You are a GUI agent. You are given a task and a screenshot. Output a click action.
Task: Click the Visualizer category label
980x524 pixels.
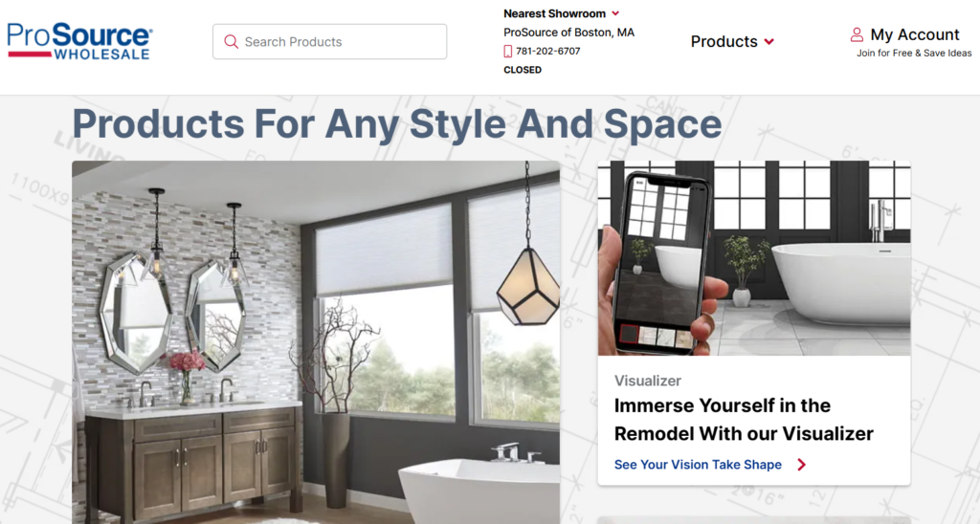(x=648, y=381)
